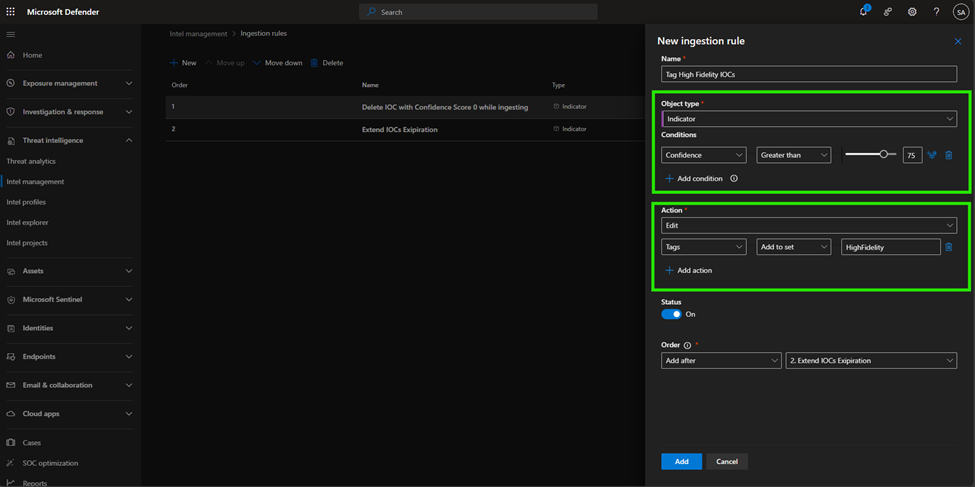The height and width of the screenshot is (487, 975).
Task: Click the condition group icon beside 75
Action: pos(931,155)
